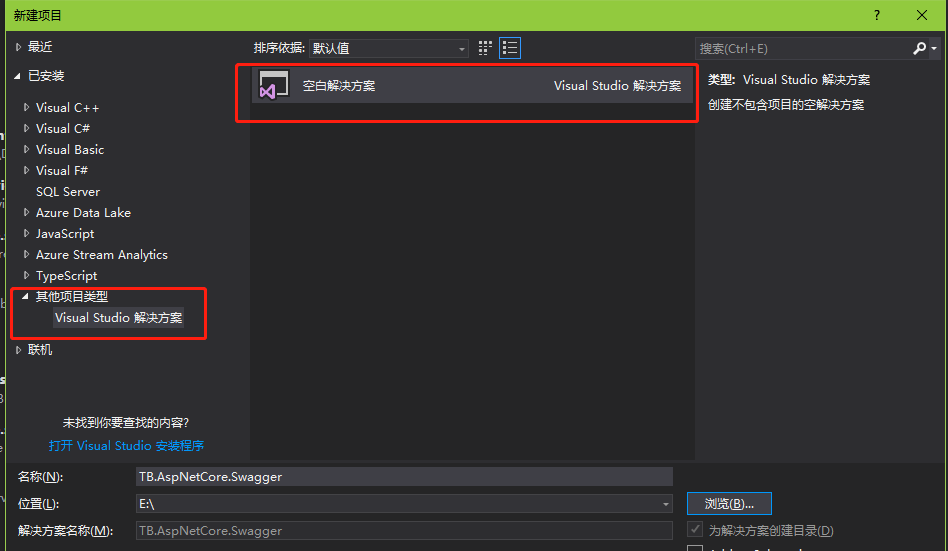The image size is (948, 551).
Task: Expand the Visual F# node
Action: click(x=26, y=171)
